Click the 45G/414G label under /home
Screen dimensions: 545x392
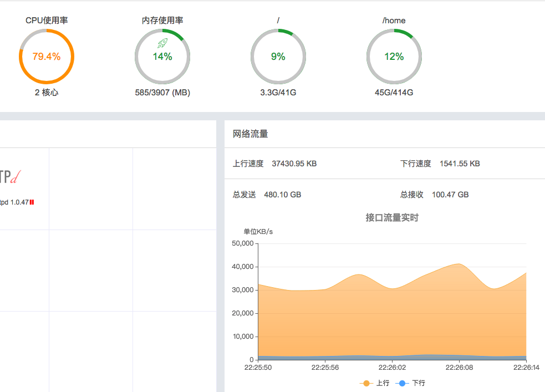click(394, 93)
